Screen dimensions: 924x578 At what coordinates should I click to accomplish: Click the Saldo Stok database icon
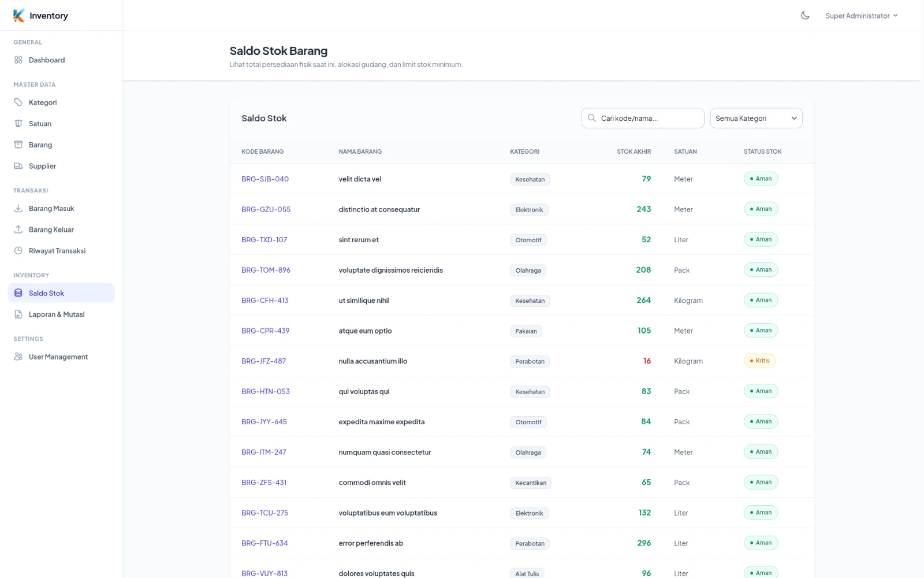[x=18, y=294]
